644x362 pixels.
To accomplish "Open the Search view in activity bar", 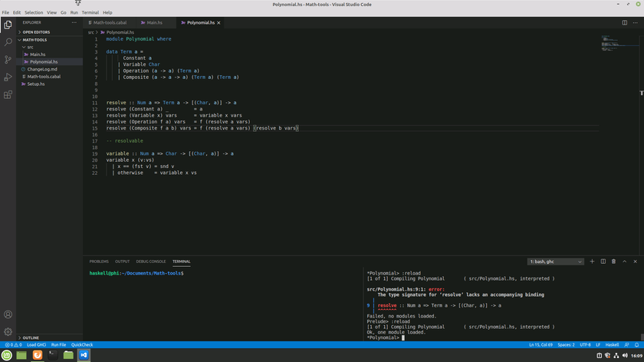I will click(x=8, y=42).
